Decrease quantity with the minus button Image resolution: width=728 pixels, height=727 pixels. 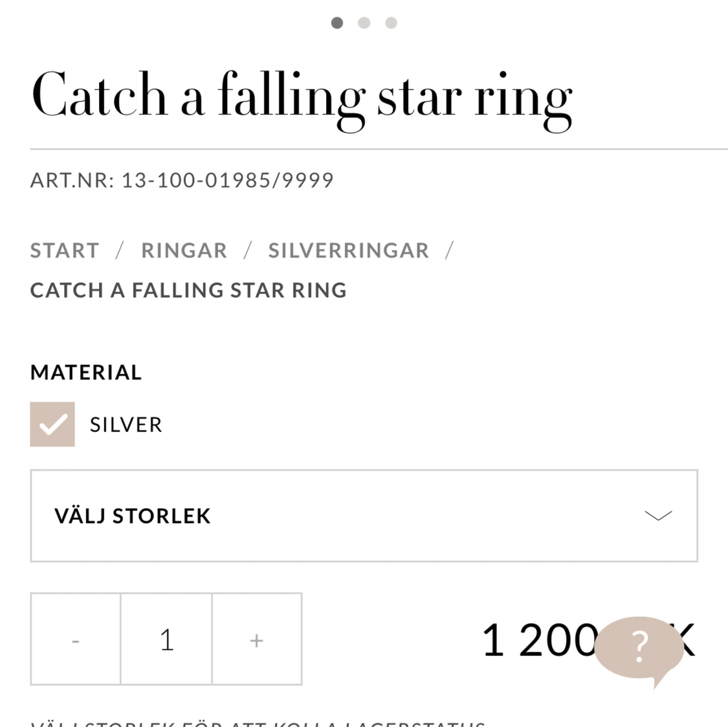point(76,639)
